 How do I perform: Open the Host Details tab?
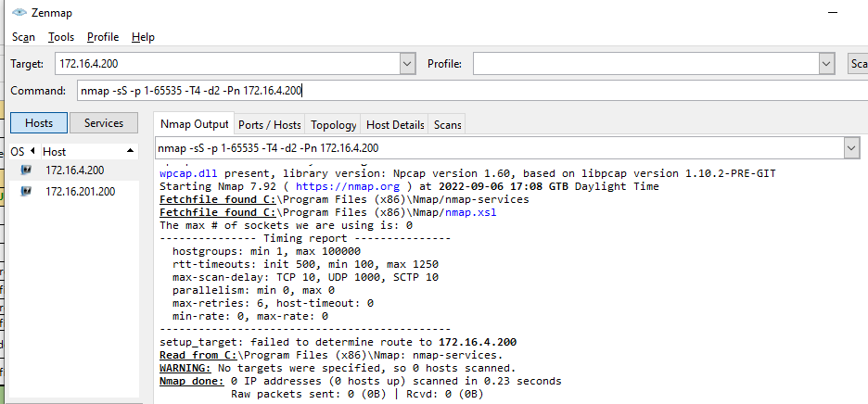tap(395, 124)
